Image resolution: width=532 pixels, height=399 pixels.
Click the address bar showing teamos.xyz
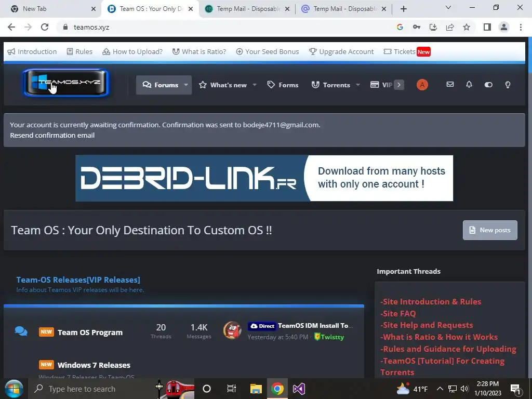coord(224,27)
